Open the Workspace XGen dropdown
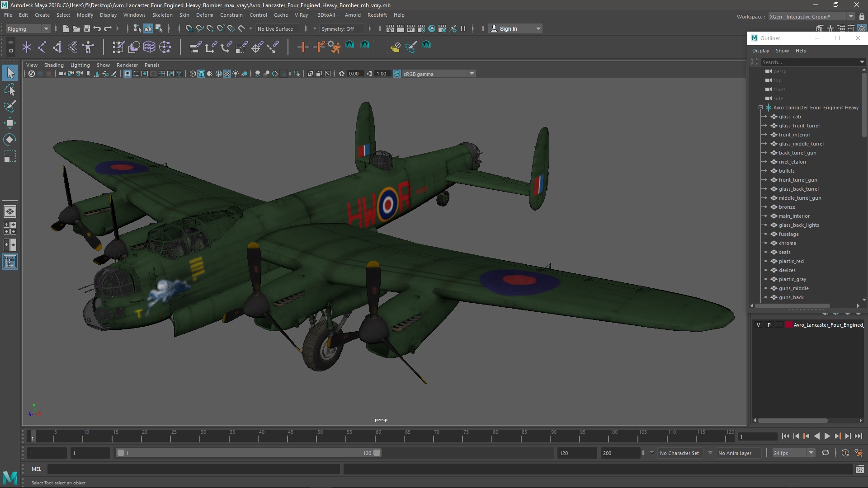 click(x=812, y=17)
